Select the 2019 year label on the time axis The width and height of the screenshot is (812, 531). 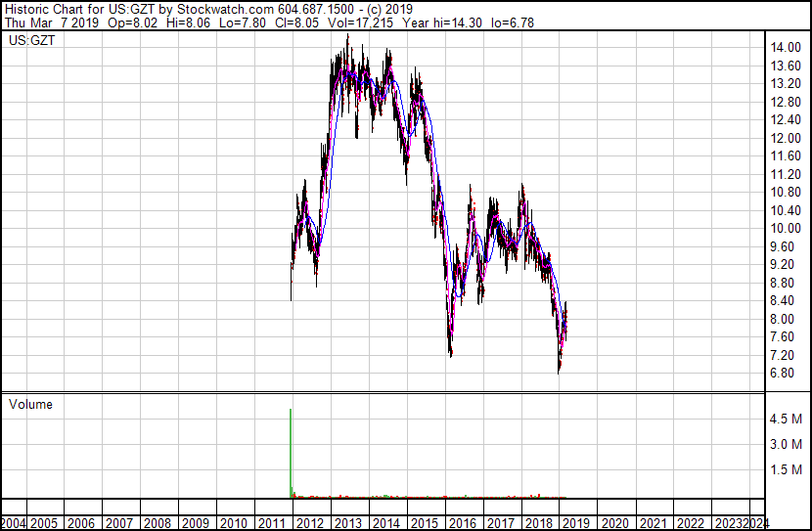tap(576, 523)
